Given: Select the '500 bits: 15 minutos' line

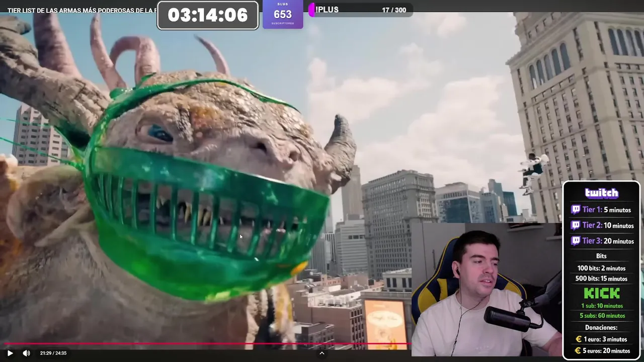Looking at the screenshot, I should tap(601, 279).
